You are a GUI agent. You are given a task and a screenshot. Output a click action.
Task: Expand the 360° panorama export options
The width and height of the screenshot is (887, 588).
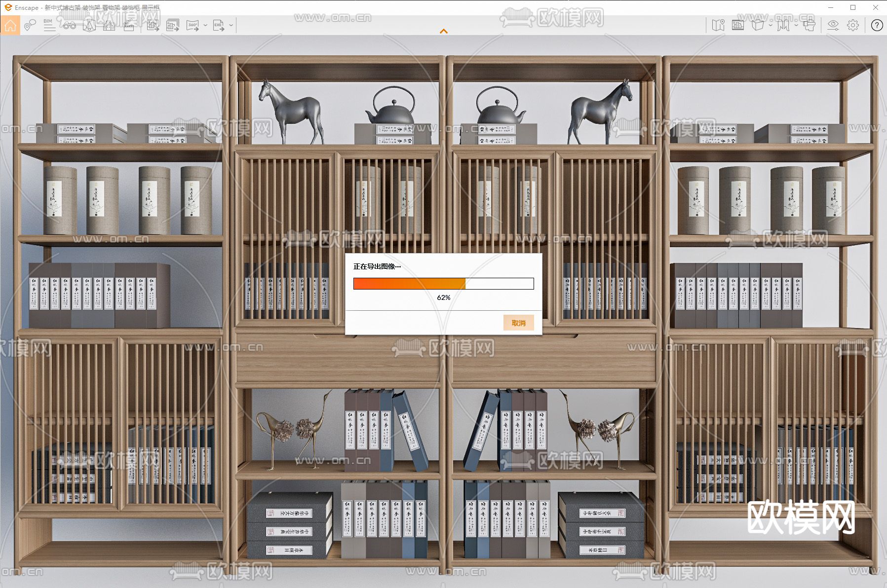pos(205,25)
